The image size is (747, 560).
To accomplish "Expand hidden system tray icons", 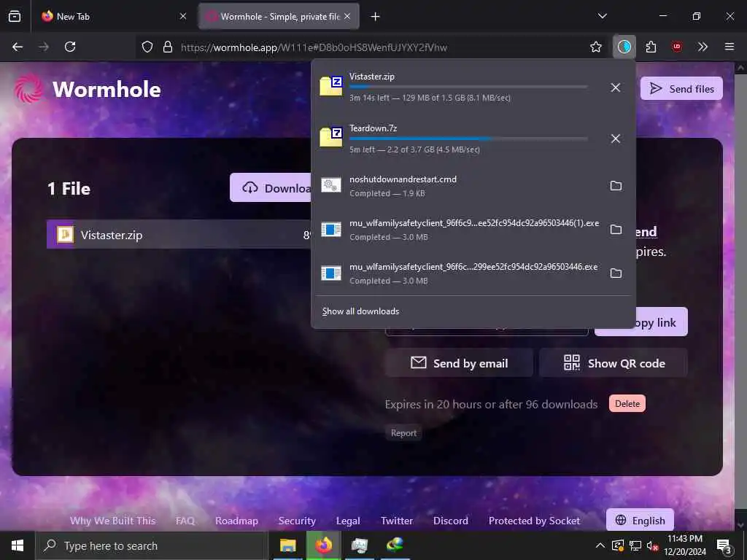I will (600, 545).
